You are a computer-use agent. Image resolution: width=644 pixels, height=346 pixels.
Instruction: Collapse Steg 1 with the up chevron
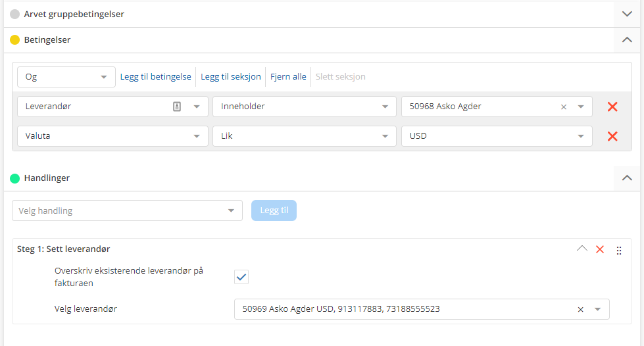click(x=582, y=249)
